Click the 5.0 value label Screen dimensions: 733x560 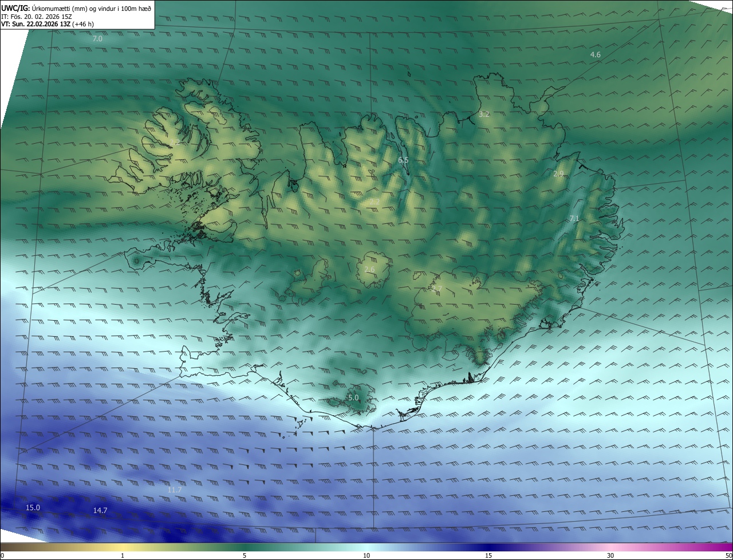pyautogui.click(x=353, y=397)
